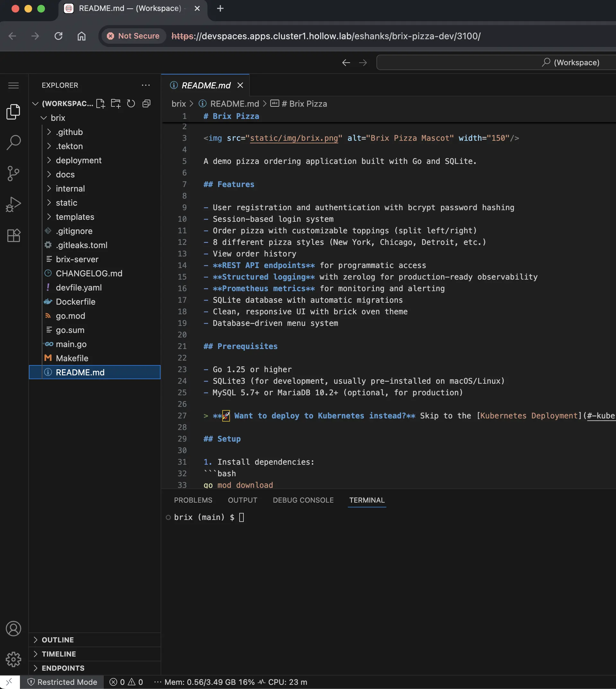The width and height of the screenshot is (616, 689).
Task: Click New Folder icon in Explorer
Action: click(x=116, y=103)
